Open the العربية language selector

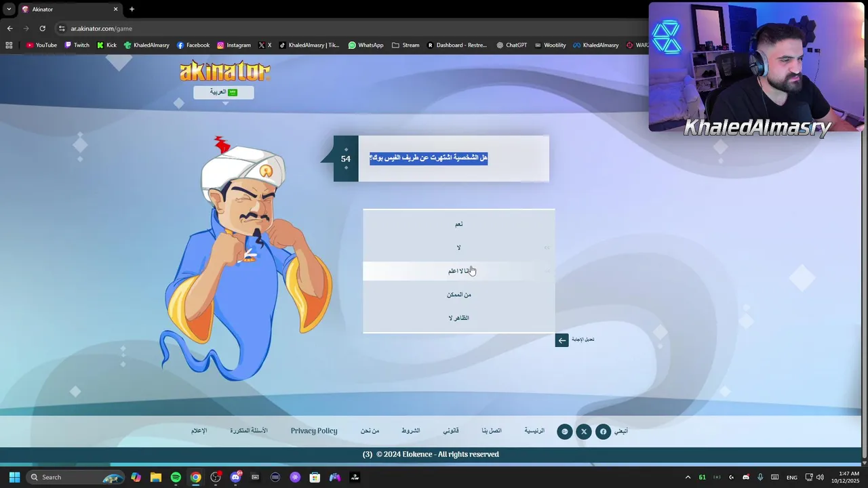point(223,92)
